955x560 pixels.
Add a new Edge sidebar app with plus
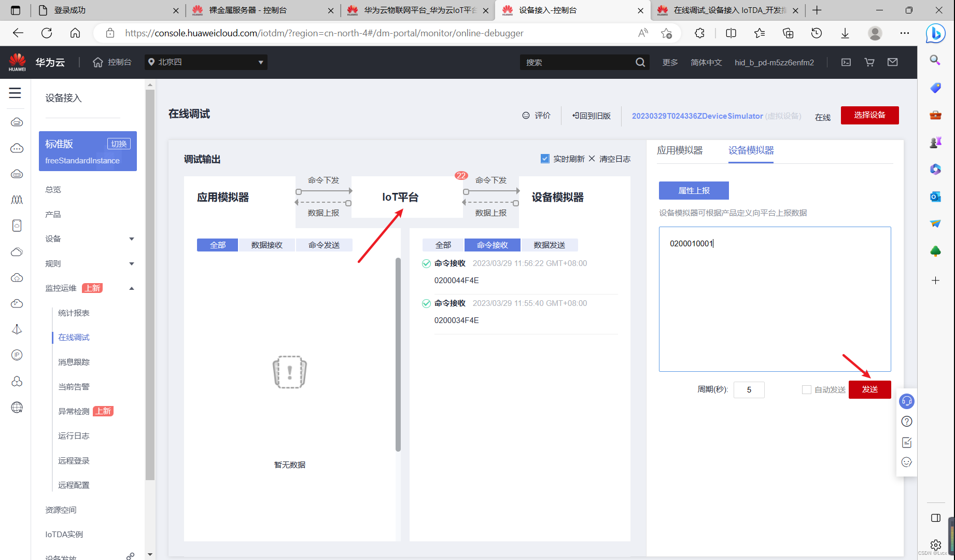click(935, 281)
